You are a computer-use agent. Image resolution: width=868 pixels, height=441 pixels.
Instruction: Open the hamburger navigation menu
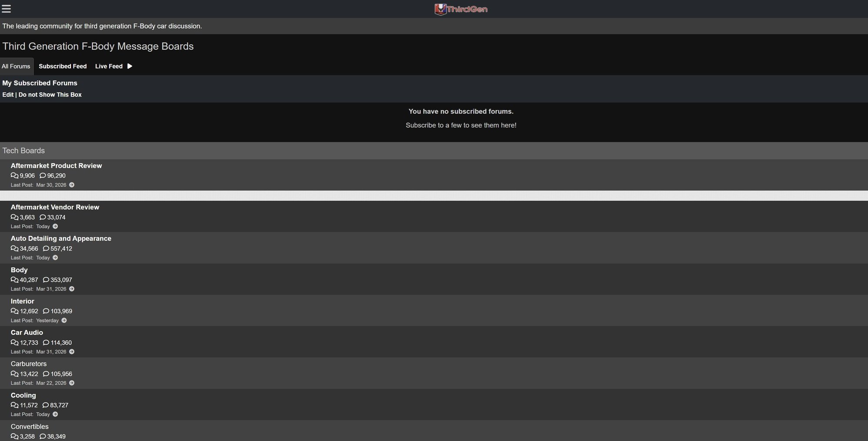pos(7,9)
